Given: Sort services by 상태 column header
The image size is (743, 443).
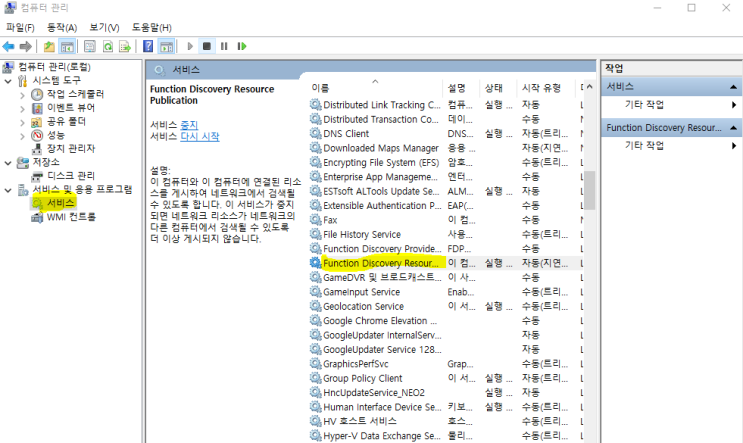Looking at the screenshot, I should point(494,88).
